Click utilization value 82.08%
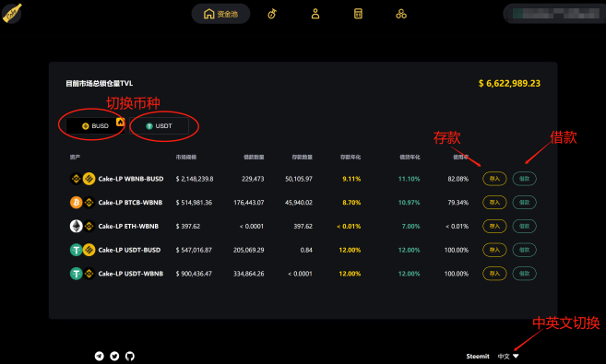The height and width of the screenshot is (364, 606). click(x=458, y=179)
